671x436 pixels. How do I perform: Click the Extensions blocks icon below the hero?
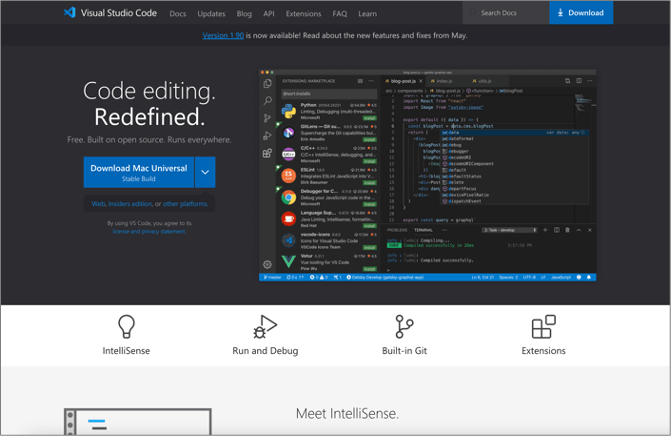pos(543,326)
